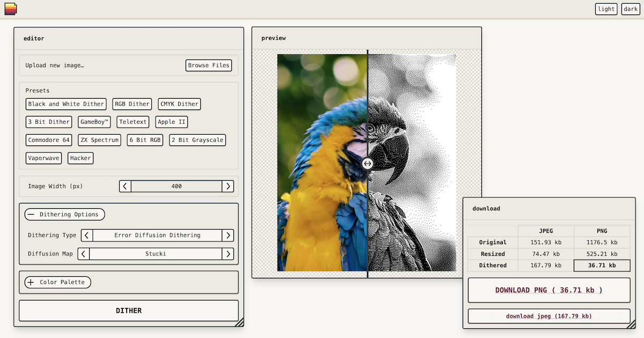Previous diffusion map arrow
644x338 pixels.
84,254
